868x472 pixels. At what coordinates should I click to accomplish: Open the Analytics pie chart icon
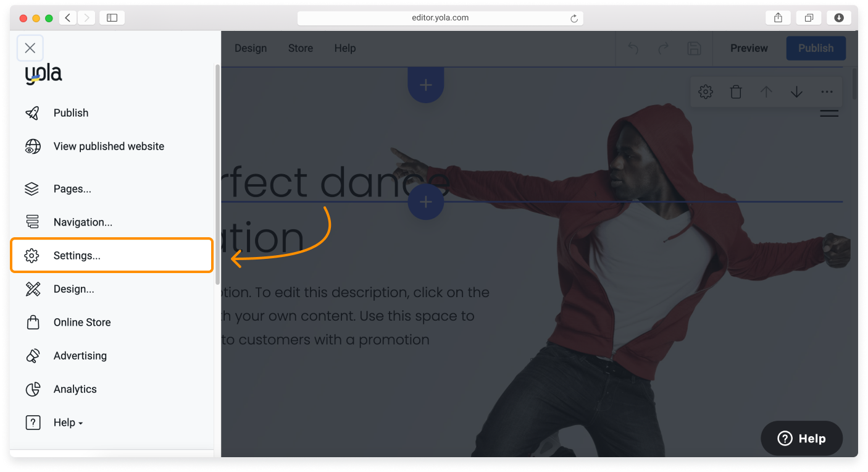point(32,389)
